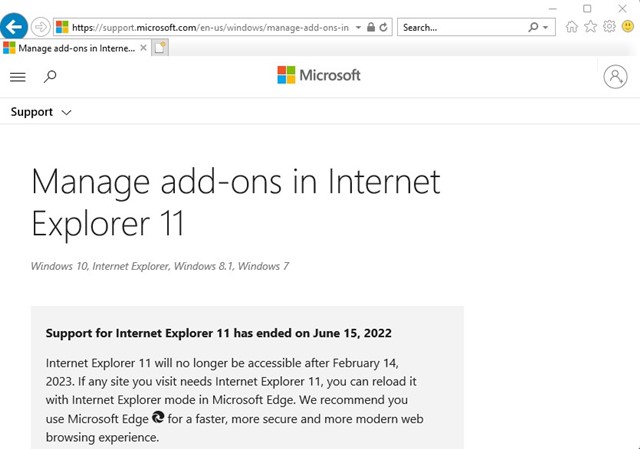Open the Microsoft site hamburger menu
This screenshot has width=640, height=449.
[x=17, y=76]
